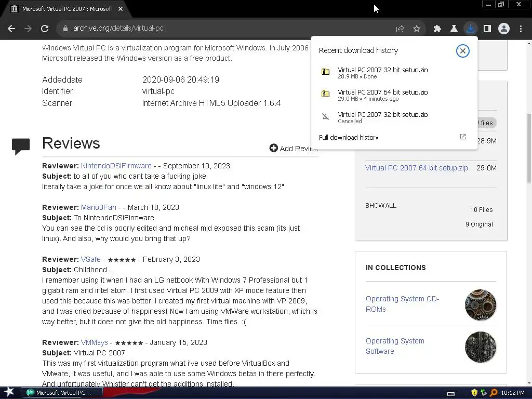The image size is (532, 399).
Task: Open the profile avatar icon
Action: pos(504,29)
